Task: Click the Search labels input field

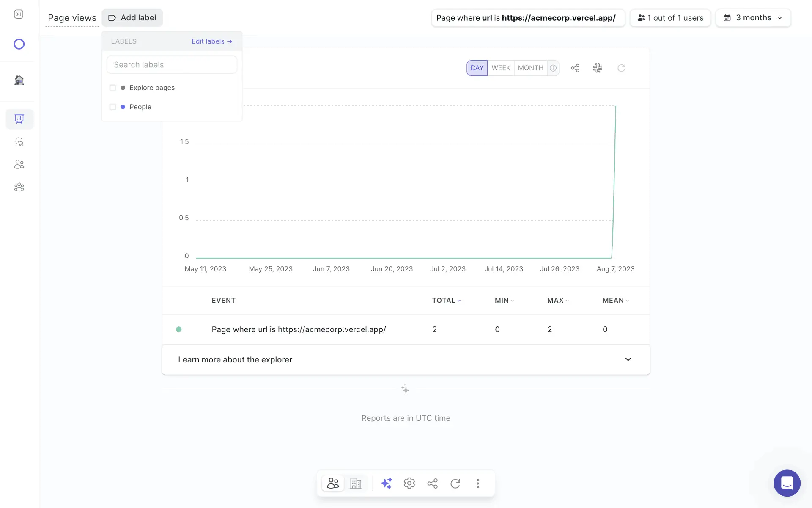Action: pyautogui.click(x=172, y=65)
